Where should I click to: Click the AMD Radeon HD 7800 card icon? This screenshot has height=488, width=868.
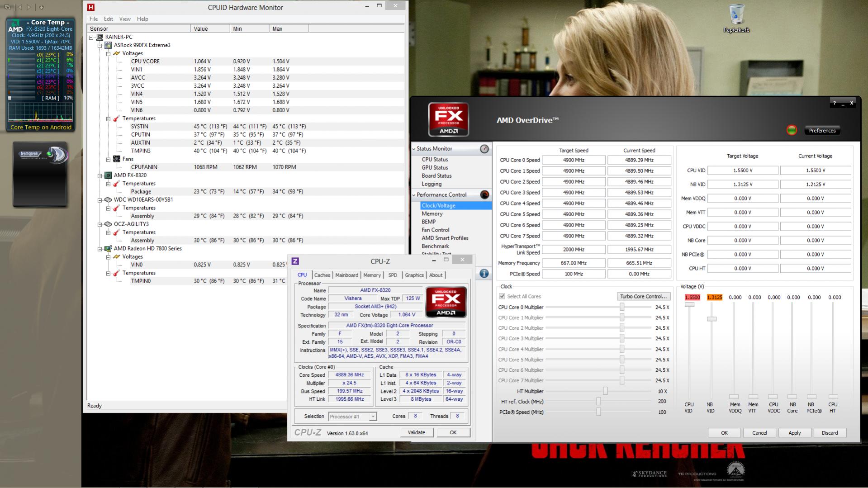coord(108,249)
